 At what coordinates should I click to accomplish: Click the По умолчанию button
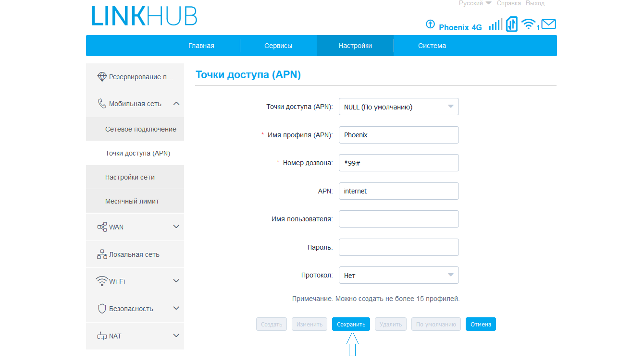pos(436,324)
